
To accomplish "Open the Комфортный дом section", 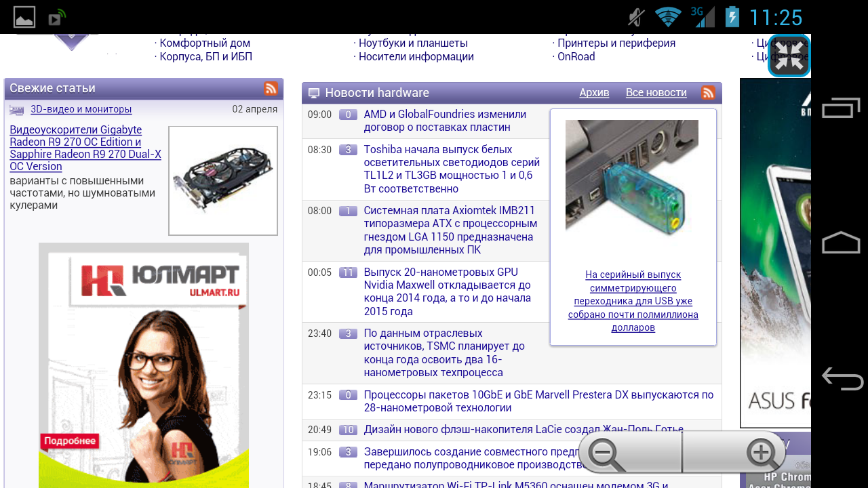I will click(205, 43).
